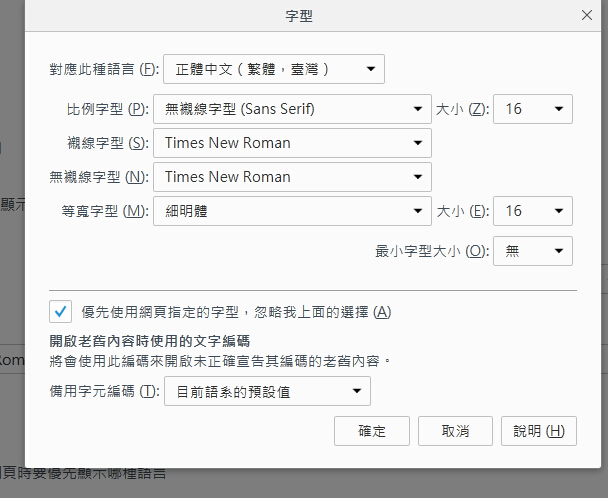The image size is (608, 498).
Task: Open the 無襯線字型 font dropdown
Action: coord(292,177)
